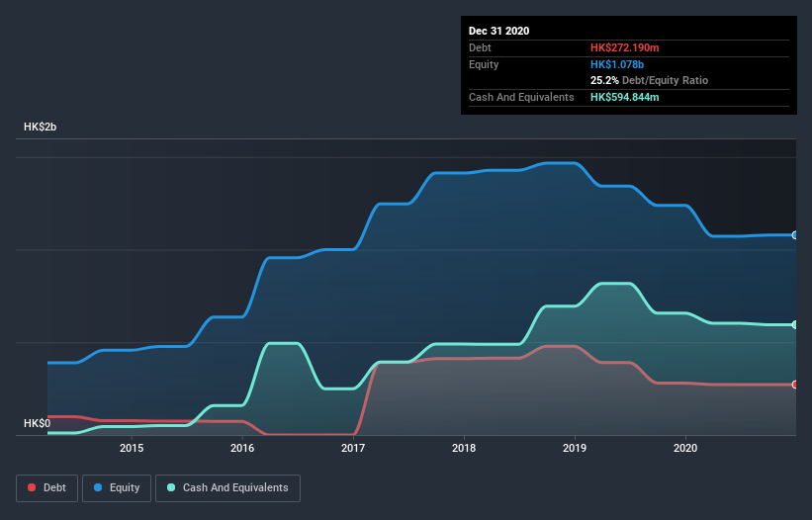Toggle Cash And Equivalents legend button
Screen dimensions: 812x520
[227, 488]
